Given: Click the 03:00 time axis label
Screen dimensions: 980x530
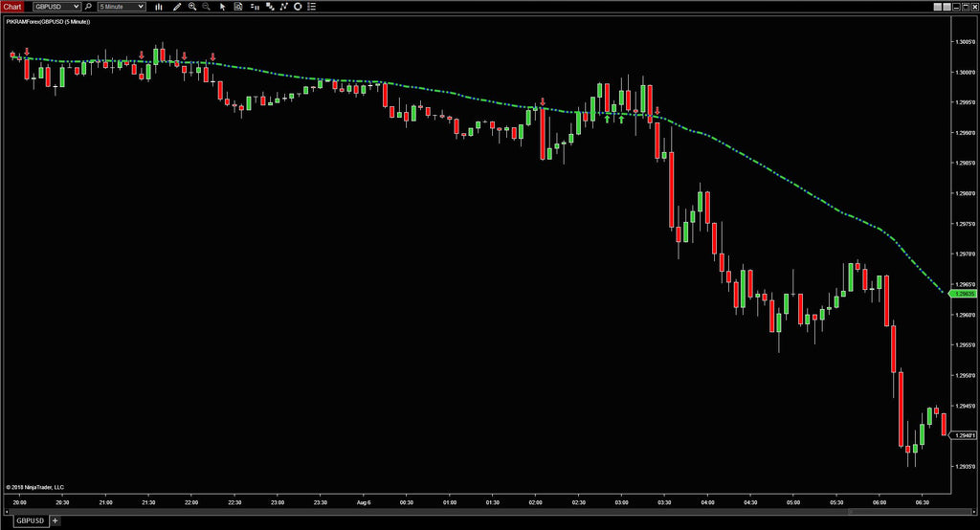Looking at the screenshot, I should (621, 502).
